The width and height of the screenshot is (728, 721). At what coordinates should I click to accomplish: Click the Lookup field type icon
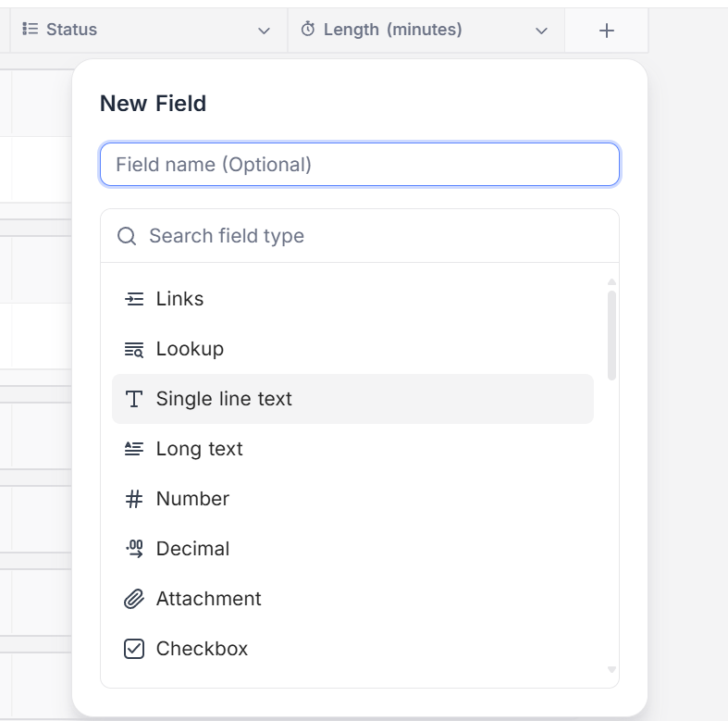click(x=134, y=349)
